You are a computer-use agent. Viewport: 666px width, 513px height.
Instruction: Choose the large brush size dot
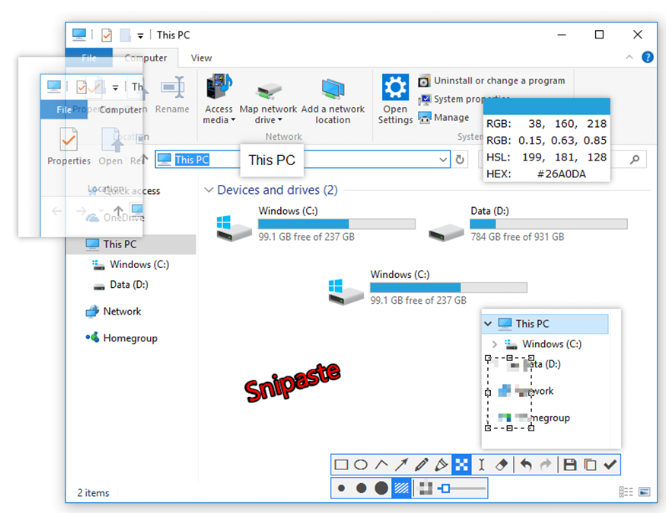pyautogui.click(x=381, y=488)
